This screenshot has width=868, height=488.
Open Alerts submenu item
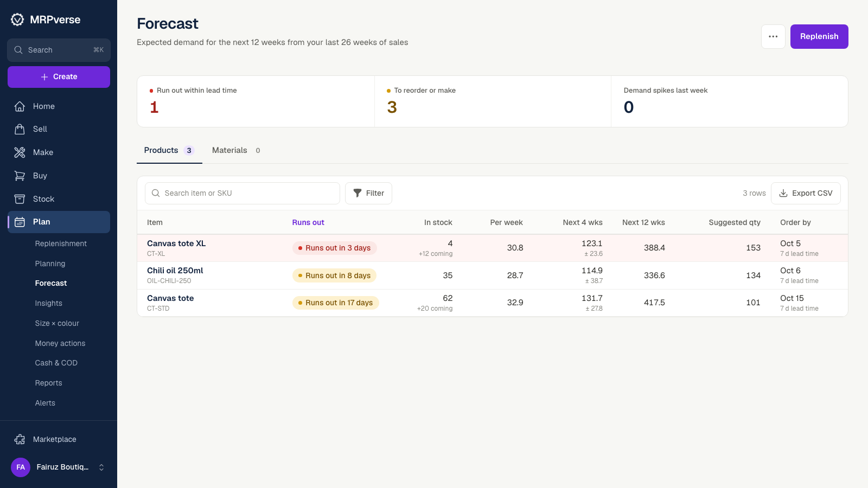pos(45,403)
